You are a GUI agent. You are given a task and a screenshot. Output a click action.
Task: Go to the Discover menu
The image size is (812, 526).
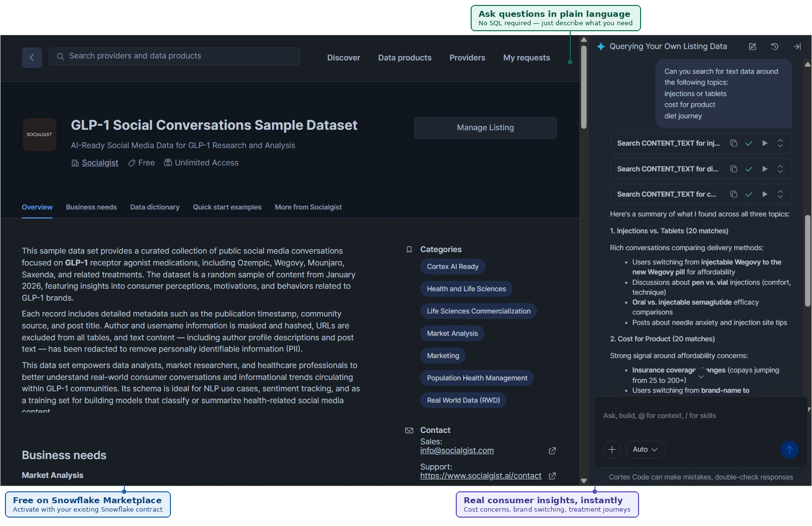click(343, 57)
